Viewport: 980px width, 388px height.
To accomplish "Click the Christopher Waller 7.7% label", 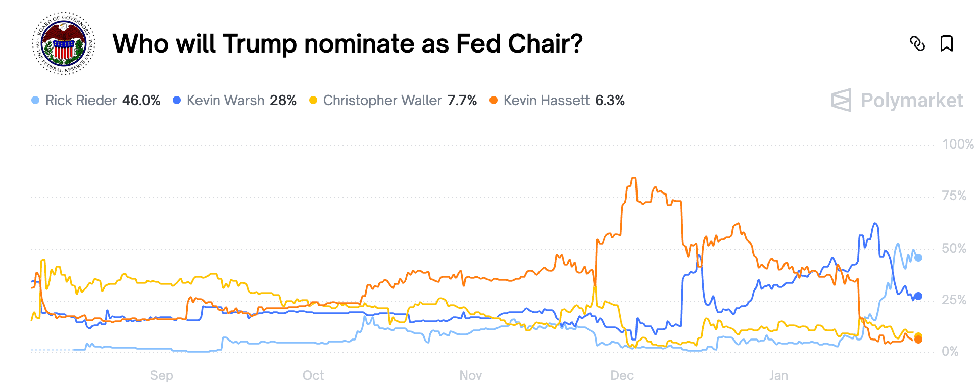I will [x=462, y=100].
